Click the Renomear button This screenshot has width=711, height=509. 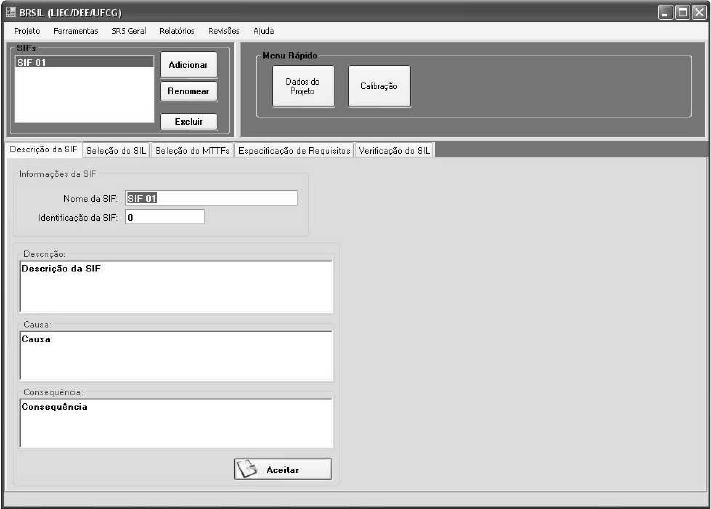188,92
